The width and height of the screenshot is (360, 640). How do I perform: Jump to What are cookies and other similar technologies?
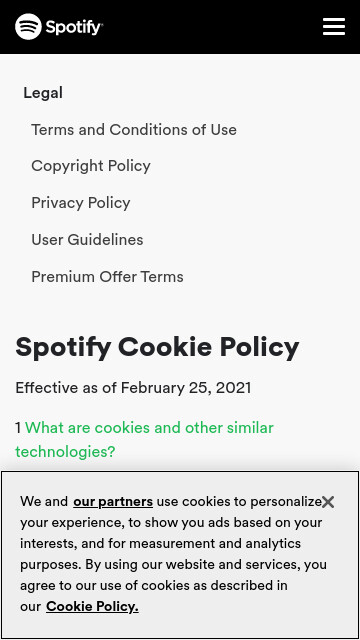pos(144,440)
